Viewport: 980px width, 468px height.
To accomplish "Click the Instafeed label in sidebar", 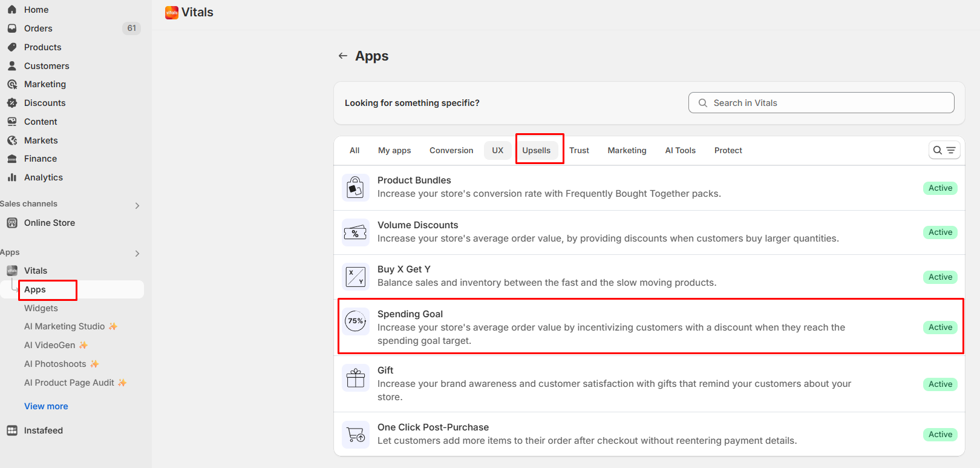I will click(44, 430).
